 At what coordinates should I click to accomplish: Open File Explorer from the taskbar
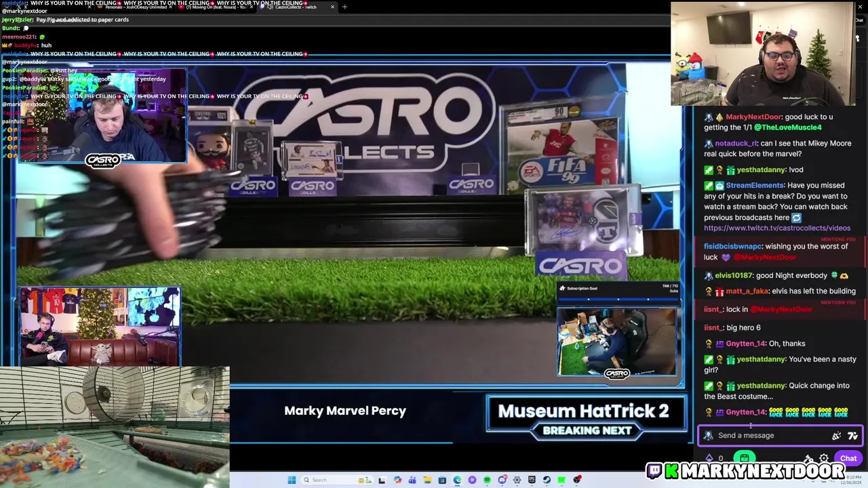pyautogui.click(x=427, y=480)
